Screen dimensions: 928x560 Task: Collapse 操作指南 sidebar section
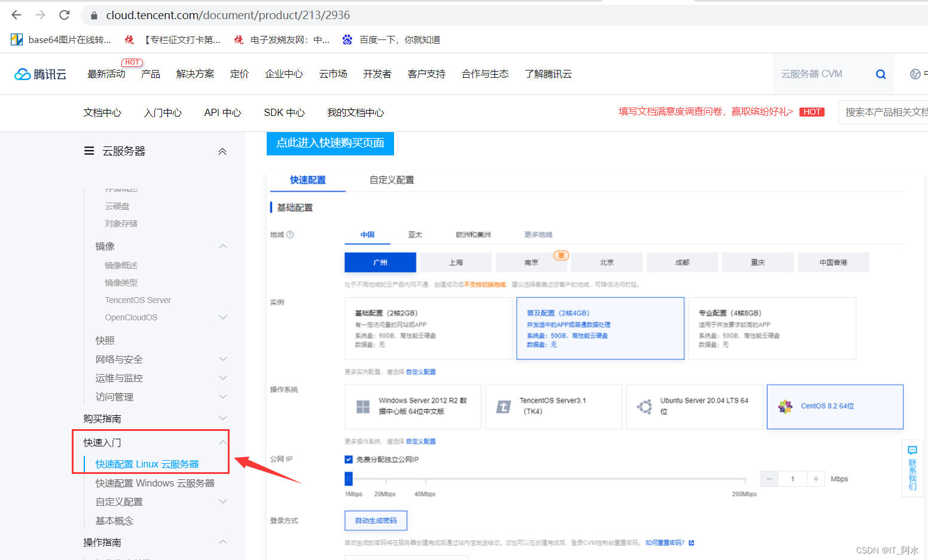(x=223, y=542)
